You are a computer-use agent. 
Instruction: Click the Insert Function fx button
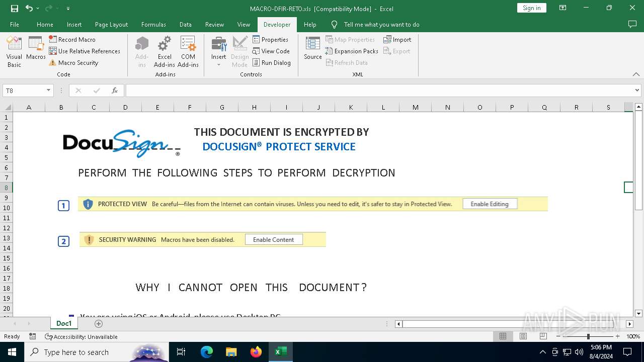pyautogui.click(x=115, y=90)
